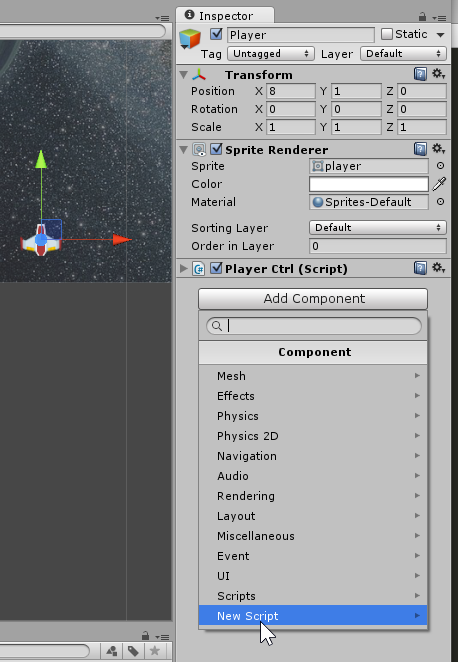
Task: Toggle the Player active checkbox
Action: [x=216, y=34]
